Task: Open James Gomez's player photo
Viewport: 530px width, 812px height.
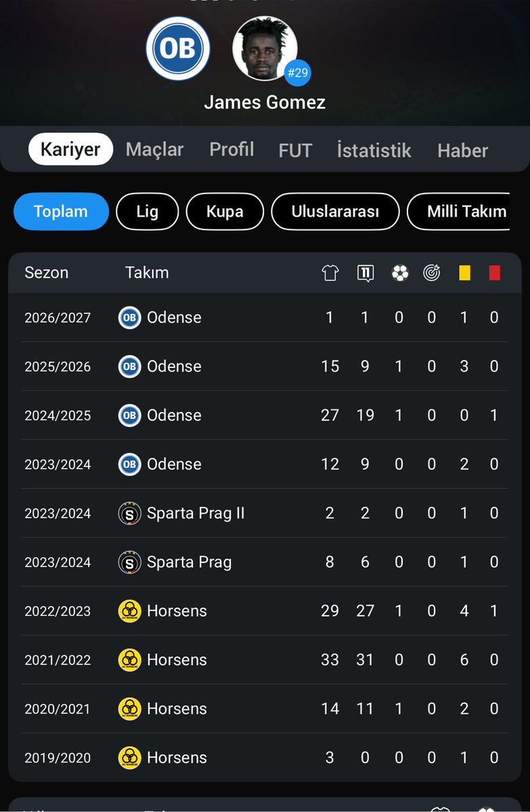Action: pos(265,49)
